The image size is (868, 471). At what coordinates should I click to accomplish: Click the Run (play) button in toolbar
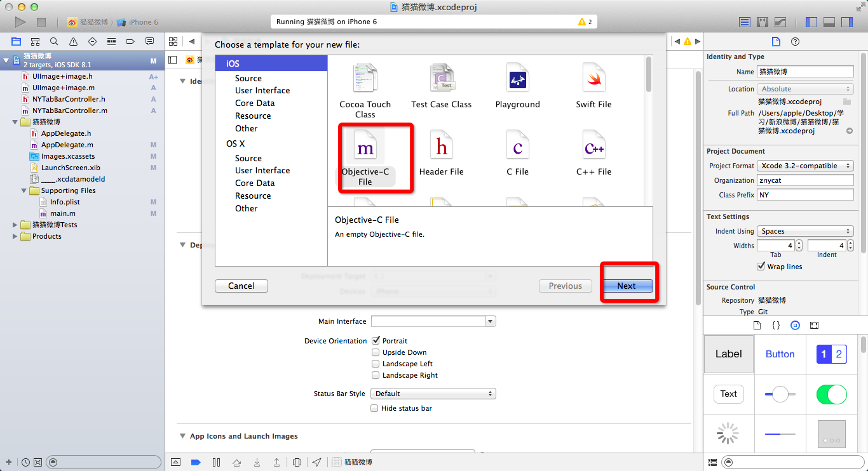(x=20, y=22)
